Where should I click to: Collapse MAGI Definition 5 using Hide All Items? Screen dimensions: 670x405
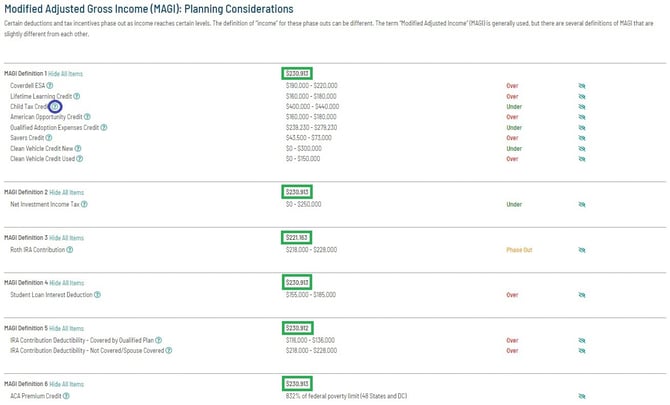click(67, 329)
